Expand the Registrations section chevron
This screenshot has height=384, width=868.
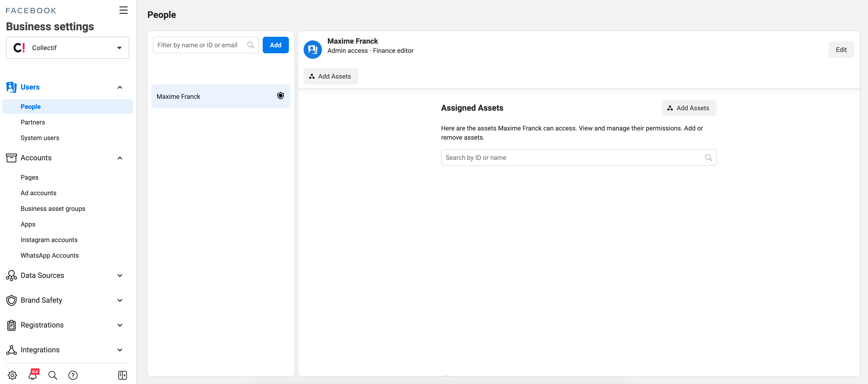point(120,325)
